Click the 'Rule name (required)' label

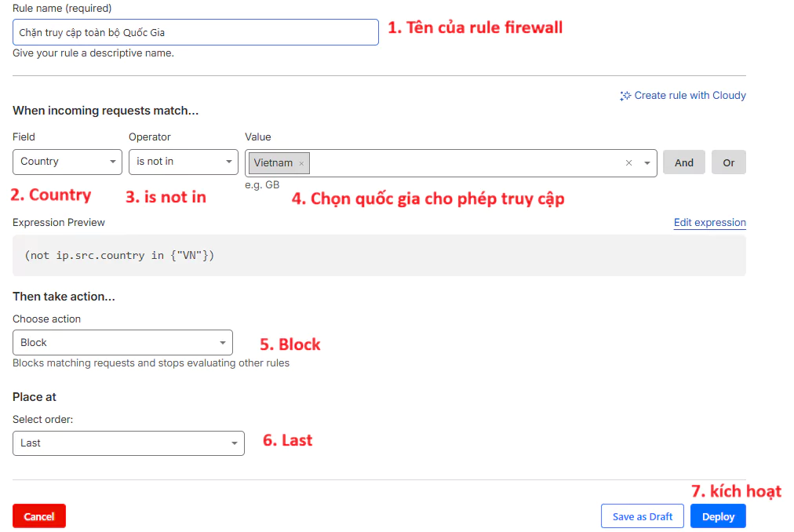62,9
